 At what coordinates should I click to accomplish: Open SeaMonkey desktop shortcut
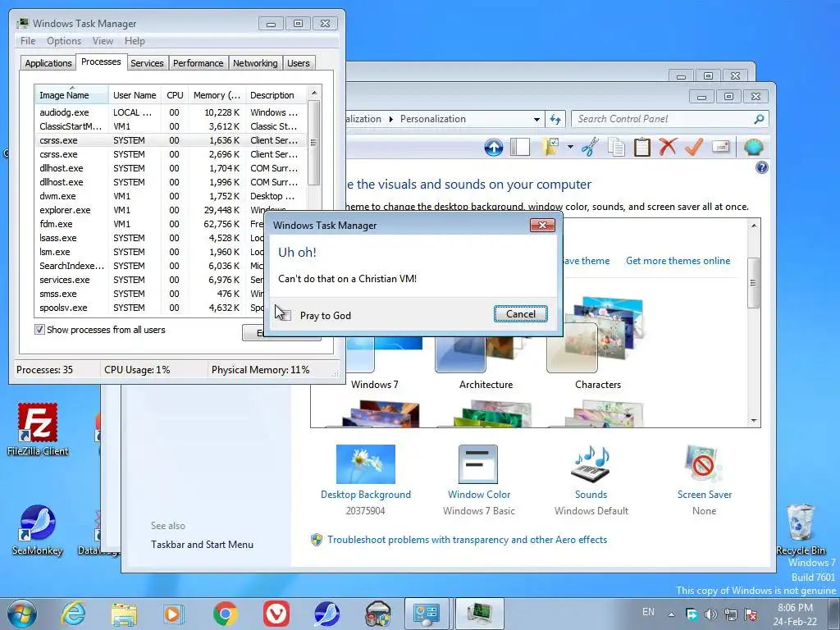[38, 530]
